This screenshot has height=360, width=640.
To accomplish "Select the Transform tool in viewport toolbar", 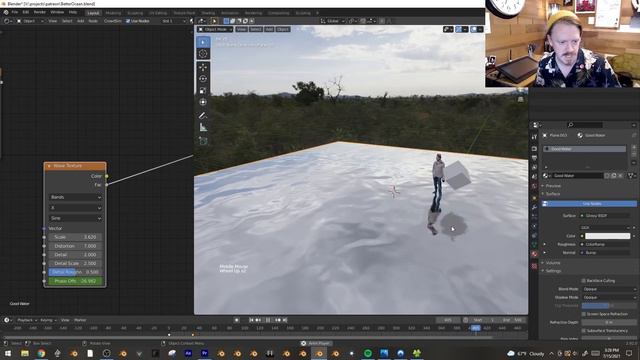I will [x=203, y=102].
